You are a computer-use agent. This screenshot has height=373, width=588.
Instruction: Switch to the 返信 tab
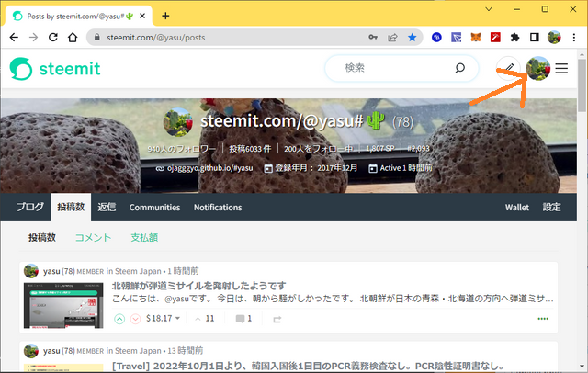click(107, 207)
